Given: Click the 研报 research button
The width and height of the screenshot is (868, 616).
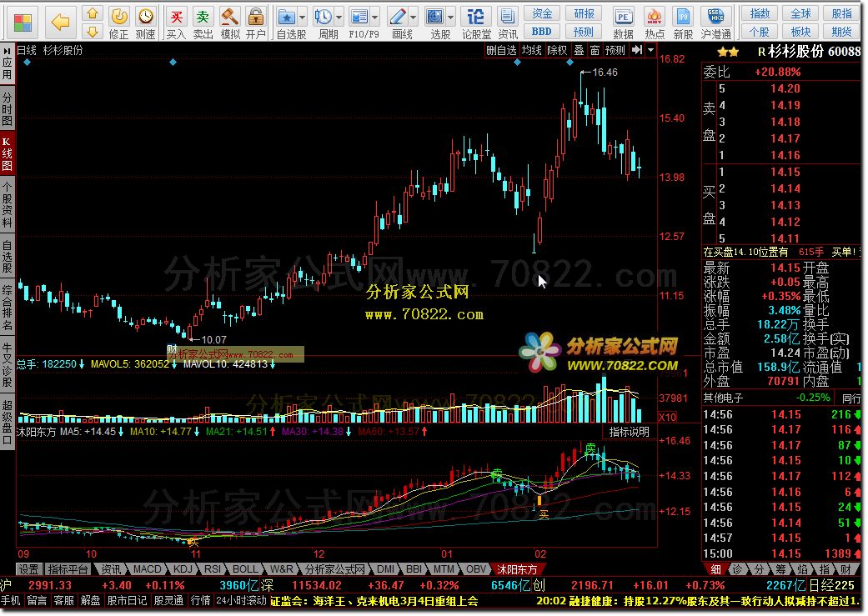Looking at the screenshot, I should pyautogui.click(x=584, y=13).
